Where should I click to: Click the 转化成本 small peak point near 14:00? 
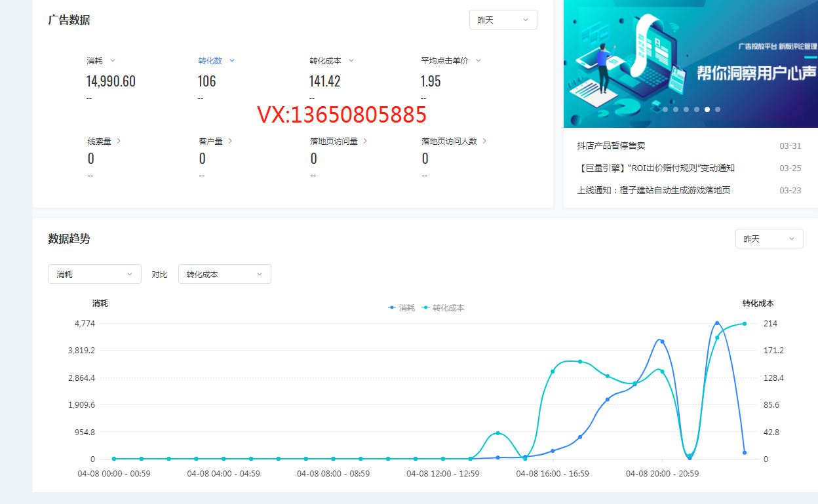click(x=498, y=433)
